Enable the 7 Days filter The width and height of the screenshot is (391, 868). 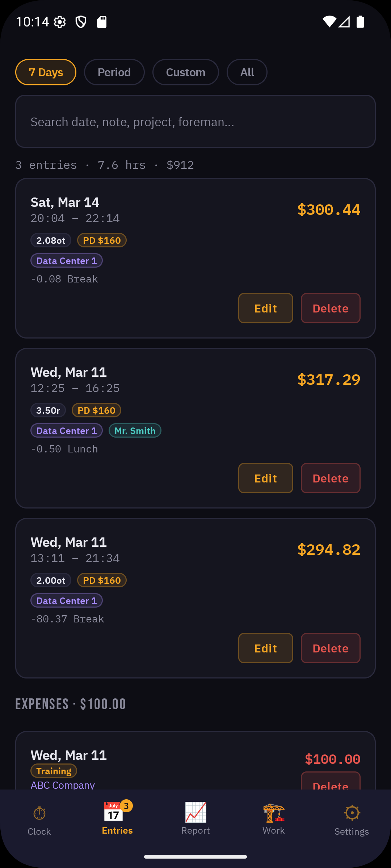(x=46, y=72)
